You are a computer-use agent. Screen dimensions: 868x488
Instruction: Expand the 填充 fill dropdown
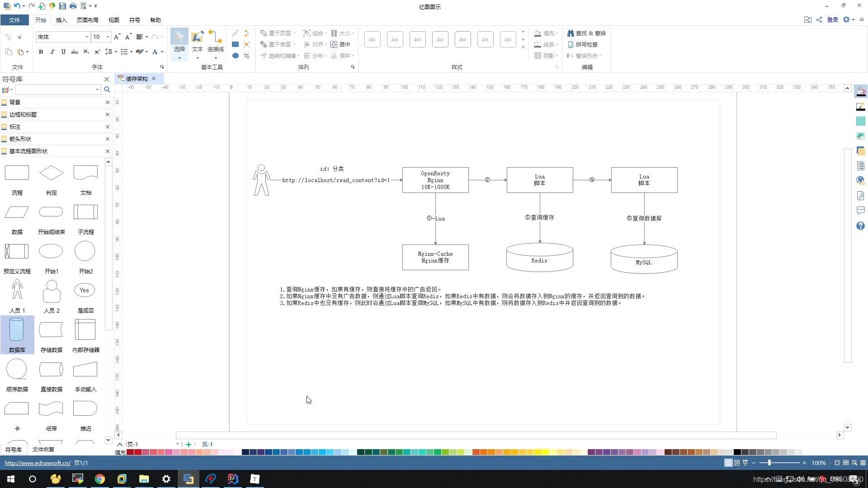[x=557, y=33]
